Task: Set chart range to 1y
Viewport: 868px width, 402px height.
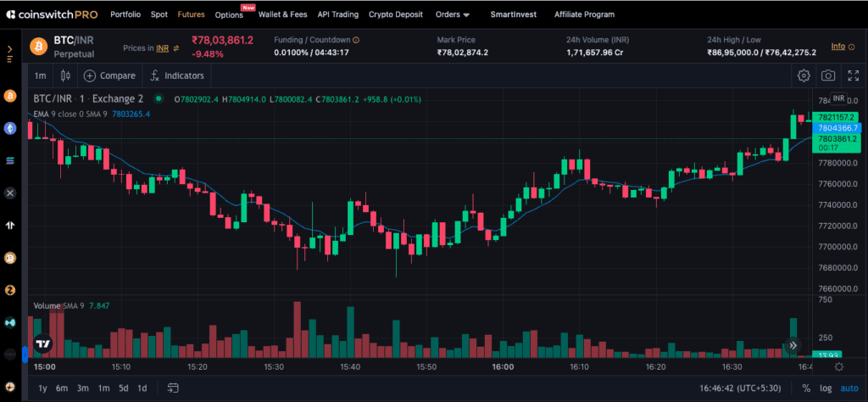Action: 42,388
